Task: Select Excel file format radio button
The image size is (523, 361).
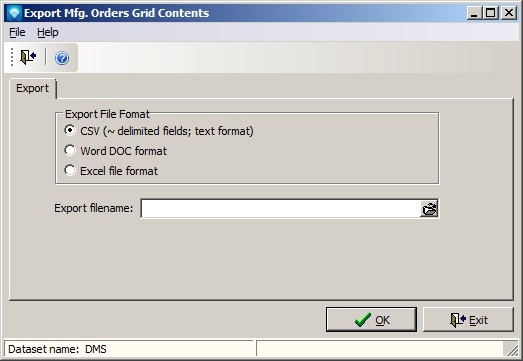Action: pyautogui.click(x=111, y=171)
